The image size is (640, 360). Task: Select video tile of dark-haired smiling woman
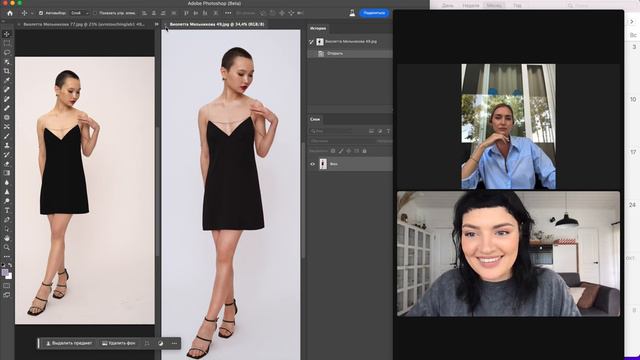click(x=508, y=254)
